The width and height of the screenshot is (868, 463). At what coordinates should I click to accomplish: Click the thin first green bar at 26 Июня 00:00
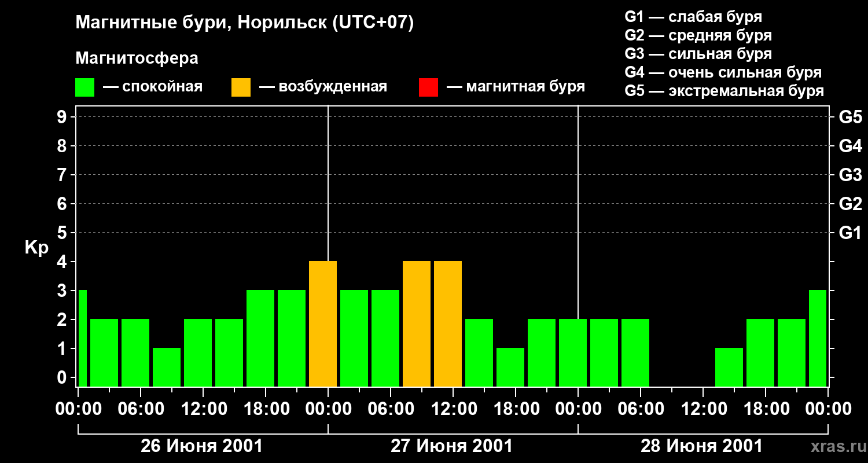point(82,338)
